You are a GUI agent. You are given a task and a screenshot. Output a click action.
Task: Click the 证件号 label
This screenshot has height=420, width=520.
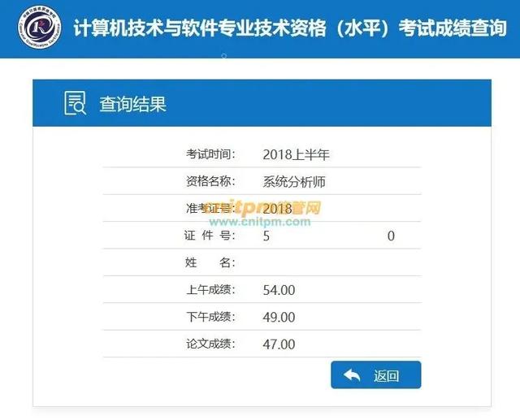click(x=210, y=236)
